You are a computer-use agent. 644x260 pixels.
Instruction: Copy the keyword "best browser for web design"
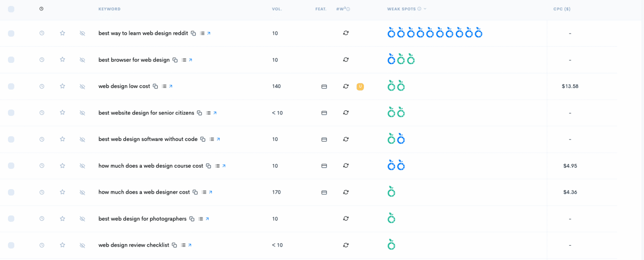pos(175,60)
